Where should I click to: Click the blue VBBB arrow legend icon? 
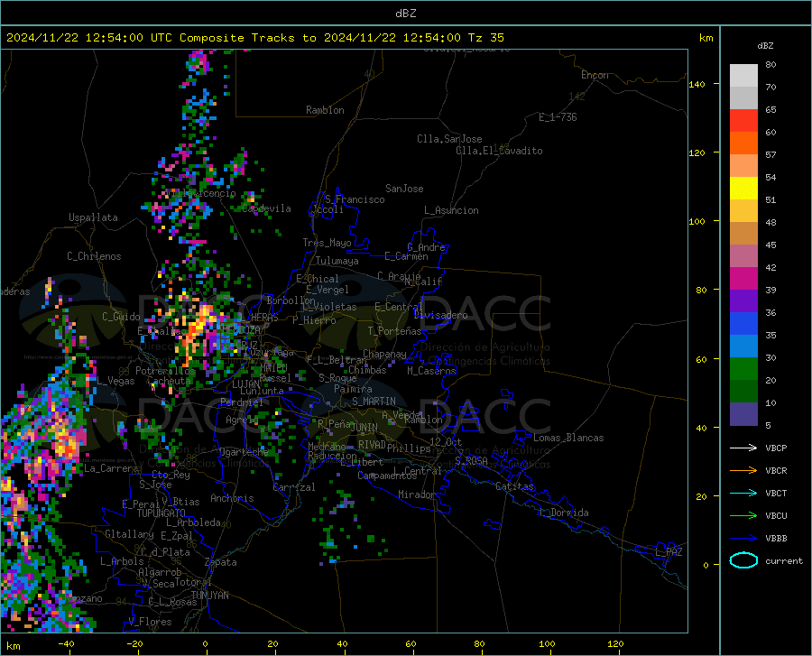743,539
